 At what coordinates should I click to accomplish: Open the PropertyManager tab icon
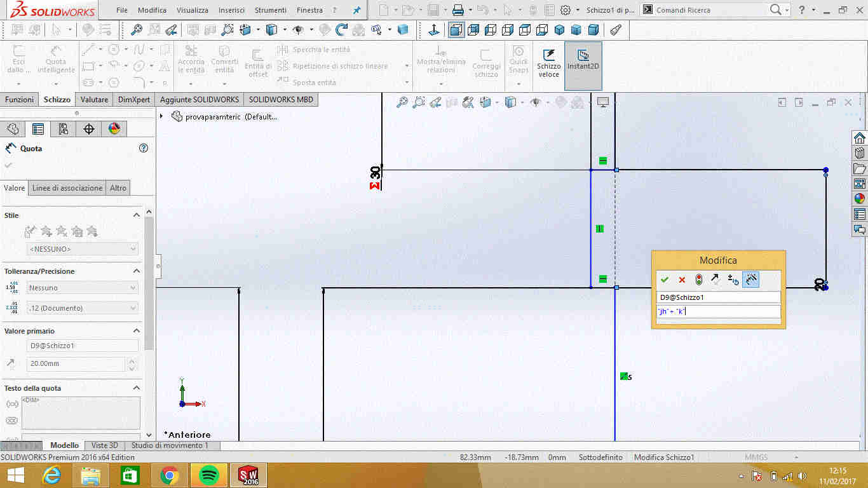38,129
